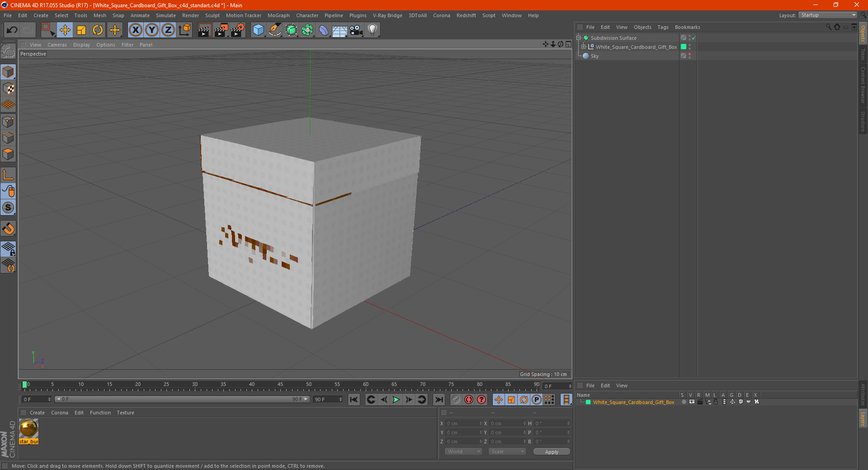This screenshot has width=868, height=470.
Task: Toggle position keyframe recording
Action: (499, 399)
